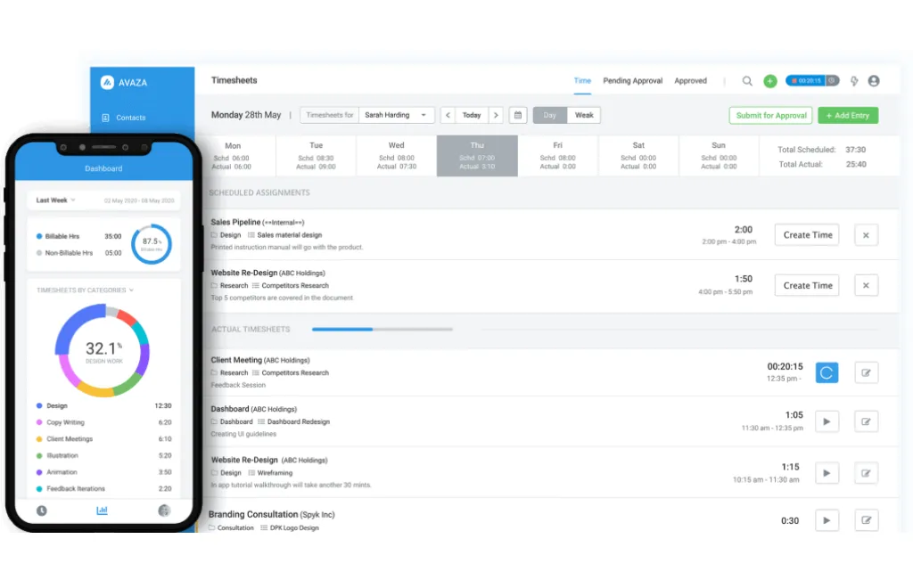The image size is (913, 588).
Task: Open the chart tab on phone dashboard
Action: pyautogui.click(x=102, y=510)
